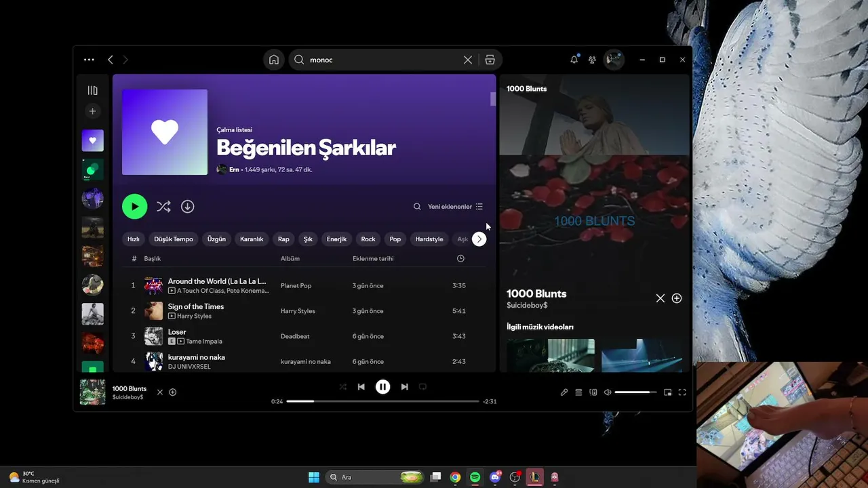Select the 'Loser' track row title
Screen dimensions: 868x488
tap(177, 332)
